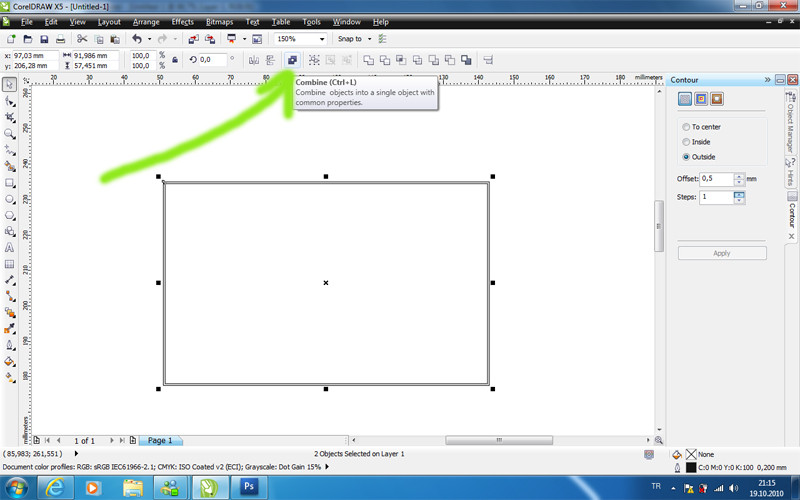
Task: Select the Zoom tool in toolbox
Action: coord(9,134)
